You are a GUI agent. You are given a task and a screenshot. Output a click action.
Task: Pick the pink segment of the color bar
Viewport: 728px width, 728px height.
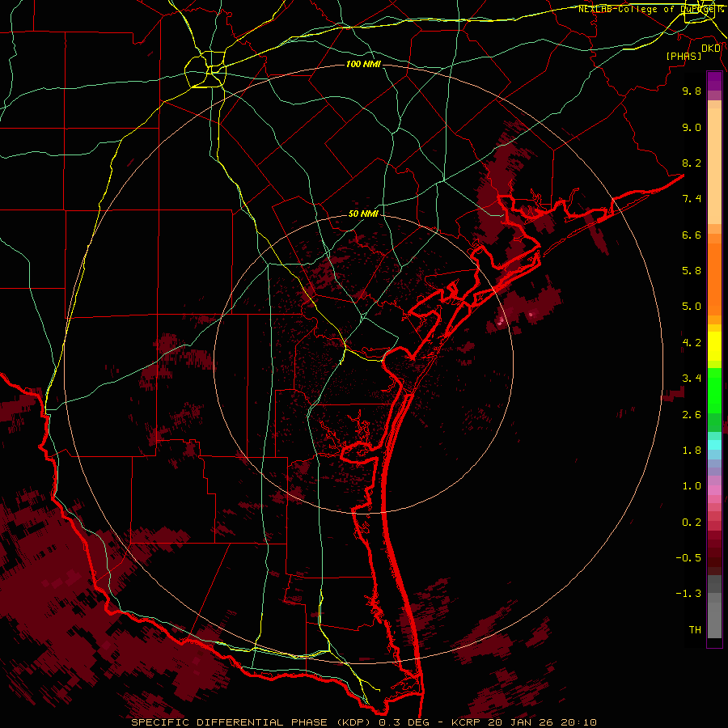714,490
